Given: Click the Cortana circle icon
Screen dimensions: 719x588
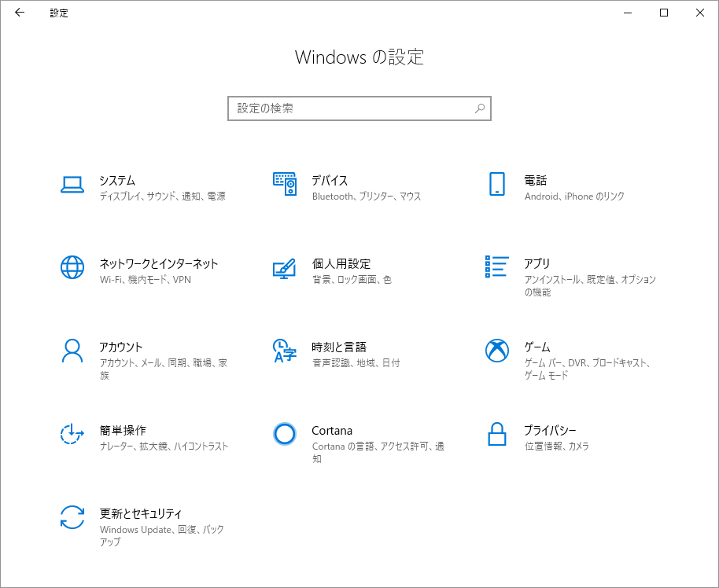Looking at the screenshot, I should 285,434.
